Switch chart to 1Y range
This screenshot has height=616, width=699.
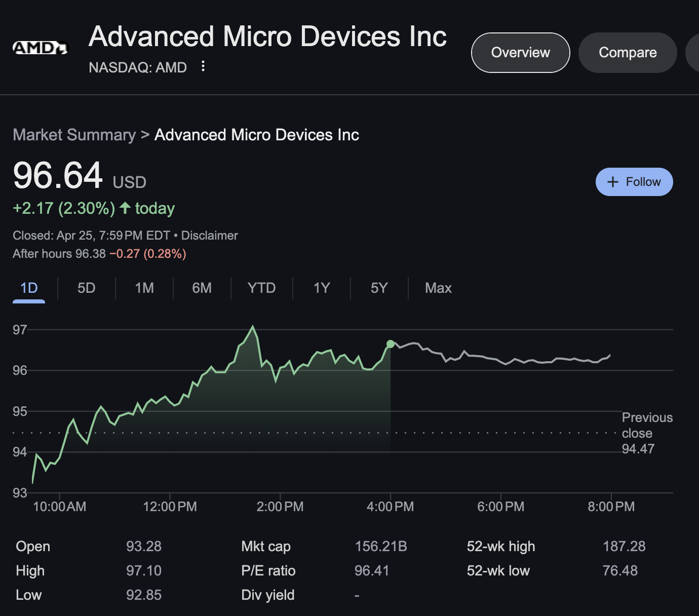pyautogui.click(x=322, y=288)
